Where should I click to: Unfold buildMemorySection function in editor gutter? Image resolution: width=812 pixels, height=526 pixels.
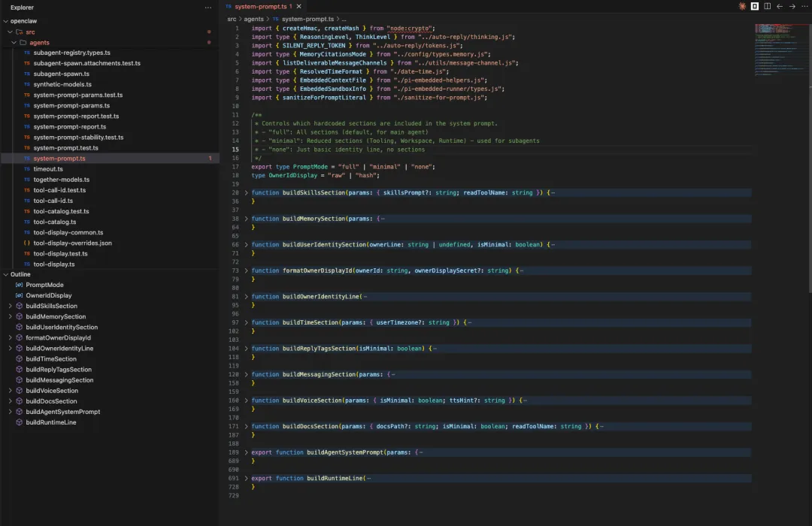point(246,219)
